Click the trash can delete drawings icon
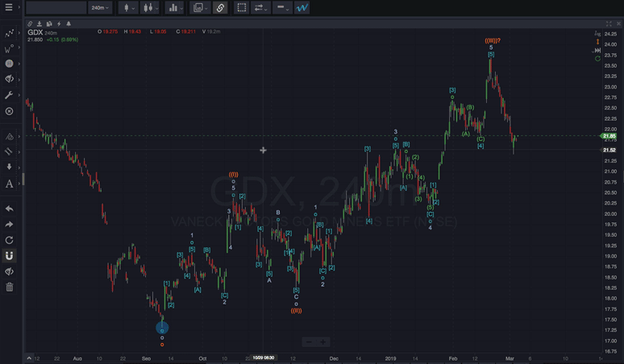 [9, 287]
